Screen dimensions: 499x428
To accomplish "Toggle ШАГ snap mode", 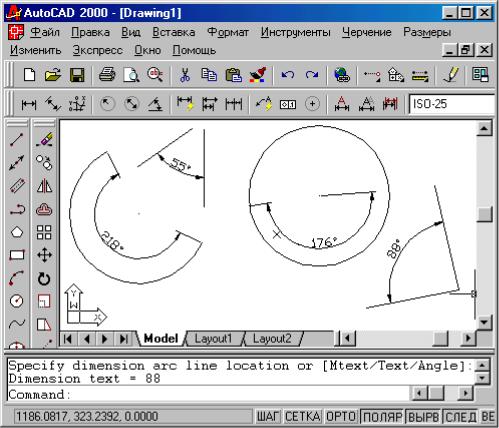I will [268, 417].
